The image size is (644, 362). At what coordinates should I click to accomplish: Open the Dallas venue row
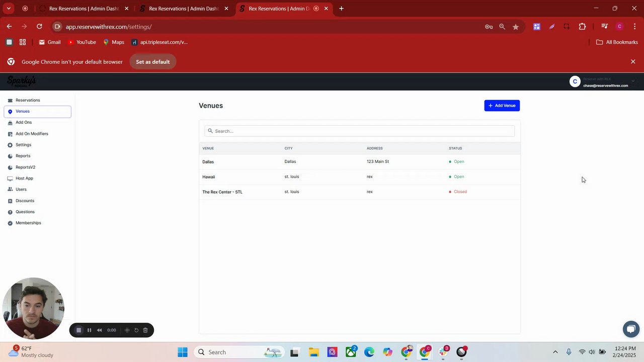pos(360,161)
